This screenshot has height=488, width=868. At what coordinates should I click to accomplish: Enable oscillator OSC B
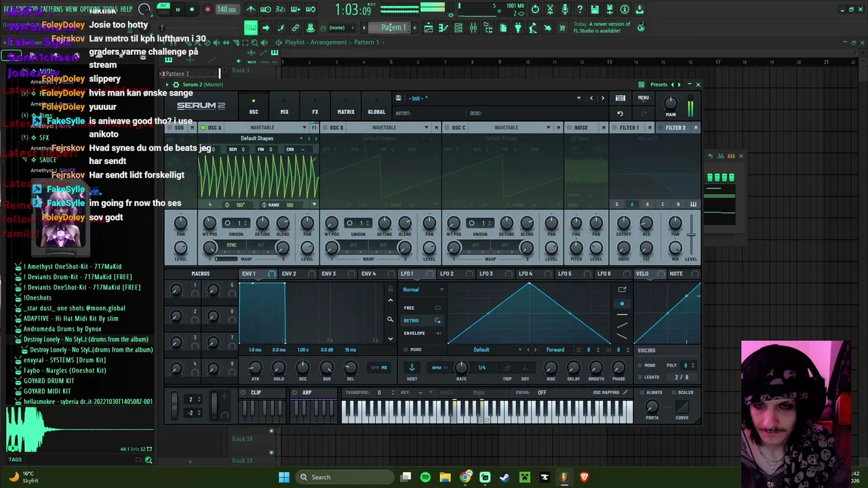click(325, 127)
